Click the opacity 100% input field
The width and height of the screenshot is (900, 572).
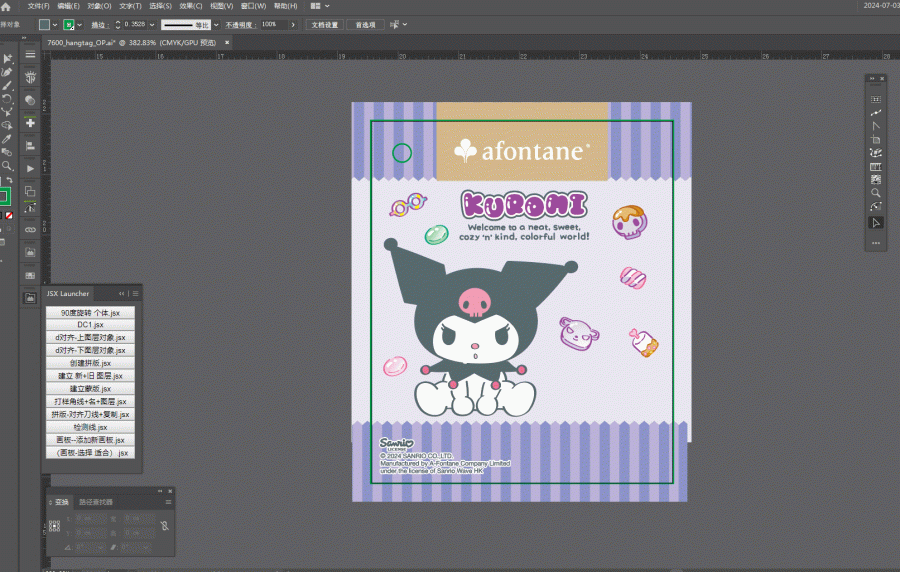point(275,25)
